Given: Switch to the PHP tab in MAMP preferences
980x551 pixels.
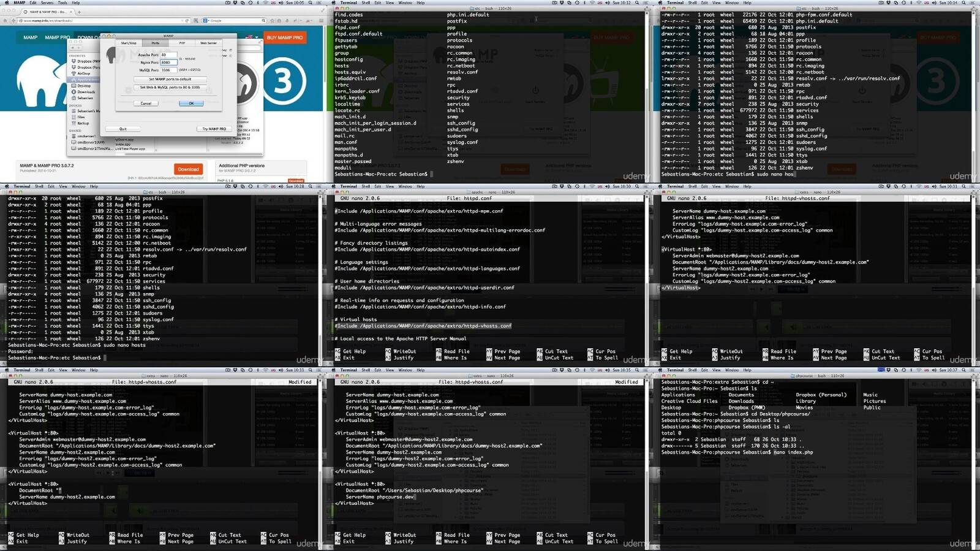Looking at the screenshot, I should click(x=182, y=43).
